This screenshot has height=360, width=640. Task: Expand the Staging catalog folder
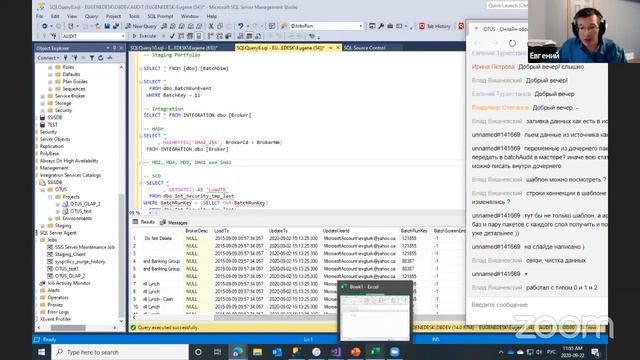pos(42,226)
